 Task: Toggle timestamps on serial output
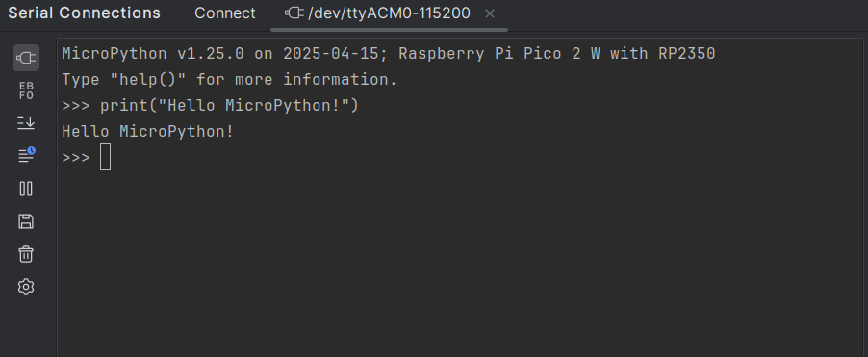click(x=26, y=156)
